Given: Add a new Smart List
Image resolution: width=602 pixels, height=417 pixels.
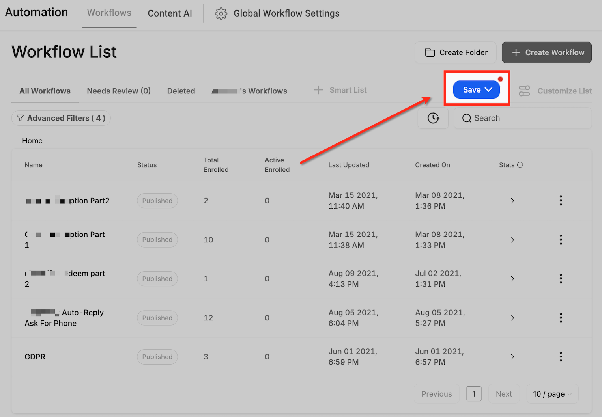Looking at the screenshot, I should pyautogui.click(x=341, y=90).
